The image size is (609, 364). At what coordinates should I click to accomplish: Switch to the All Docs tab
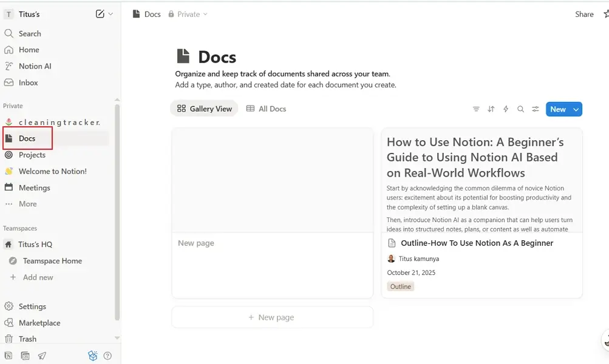(x=266, y=109)
